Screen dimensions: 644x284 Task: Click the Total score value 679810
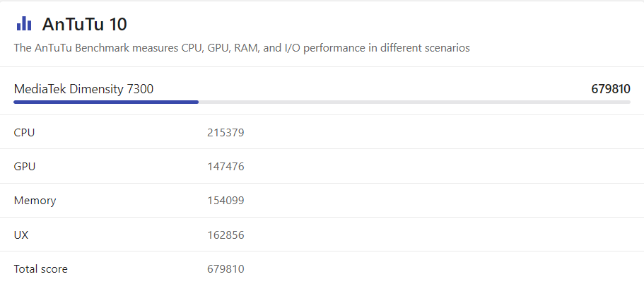[x=226, y=269]
